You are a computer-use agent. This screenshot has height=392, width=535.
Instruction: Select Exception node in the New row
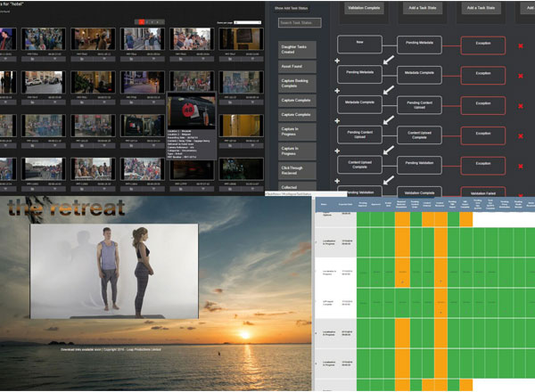click(x=483, y=45)
